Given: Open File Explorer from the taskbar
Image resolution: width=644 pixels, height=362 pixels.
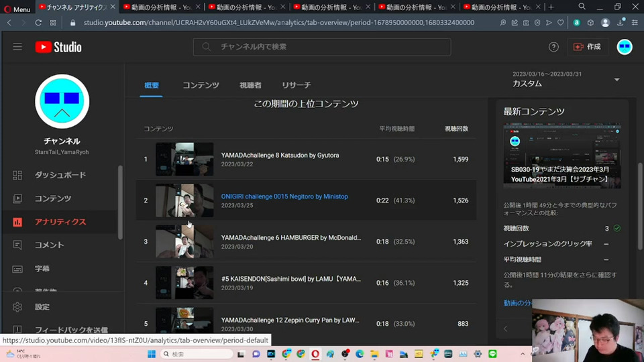Looking at the screenshot, I should (374, 354).
